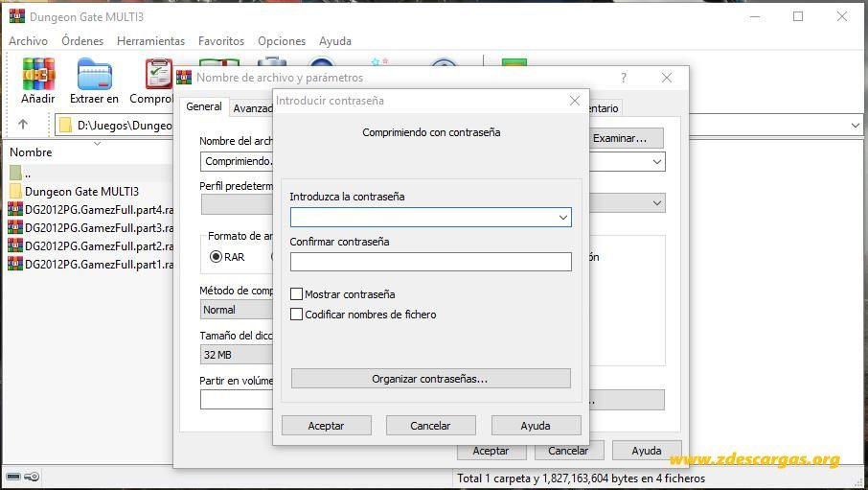Open the Ayuda menu in the menu bar
Screen dimensions: 868x490
335,41
